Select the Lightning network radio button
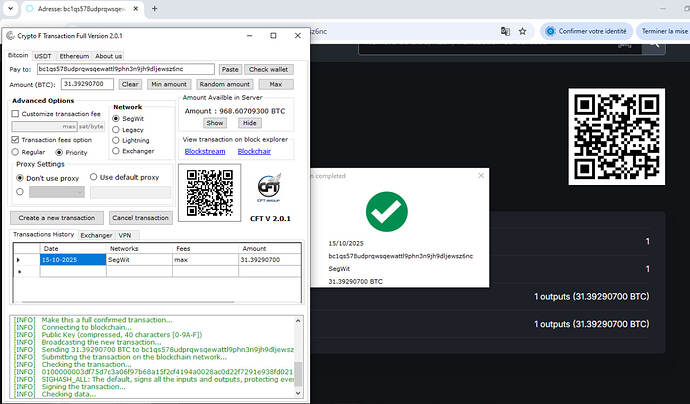Screen dimensions: 690x404 coord(117,141)
